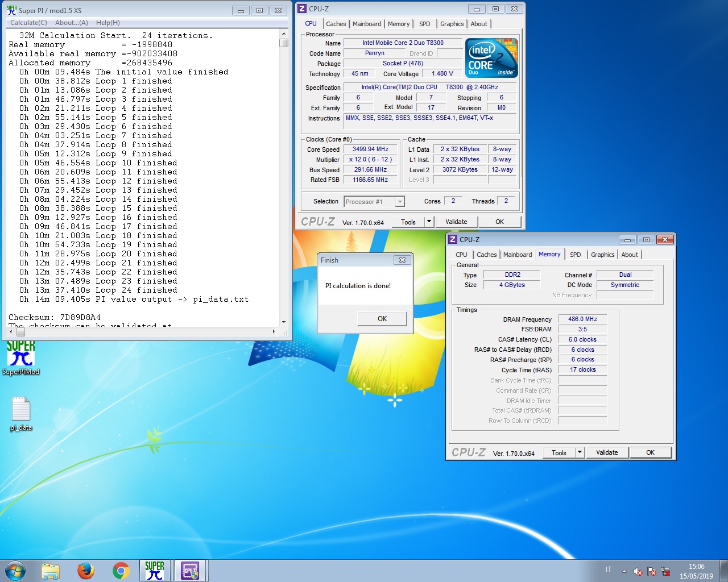Click the disconnected network tray icon
The width and height of the screenshot is (728, 582).
665,571
